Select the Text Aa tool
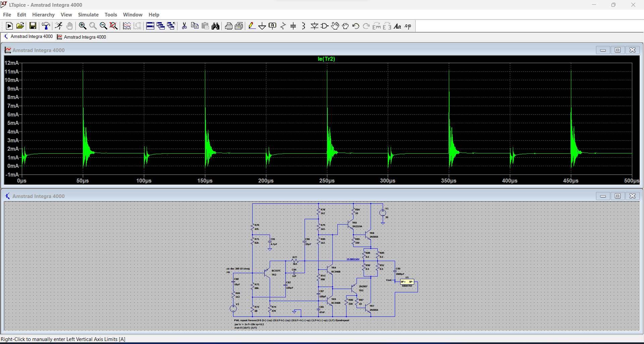Image resolution: width=644 pixels, height=344 pixels. (397, 26)
